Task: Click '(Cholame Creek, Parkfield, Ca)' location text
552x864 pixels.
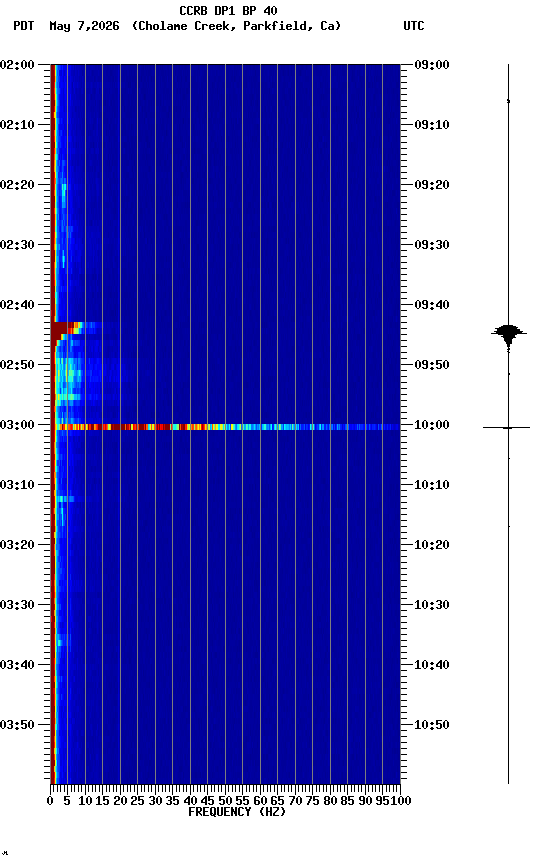Action: (x=236, y=26)
